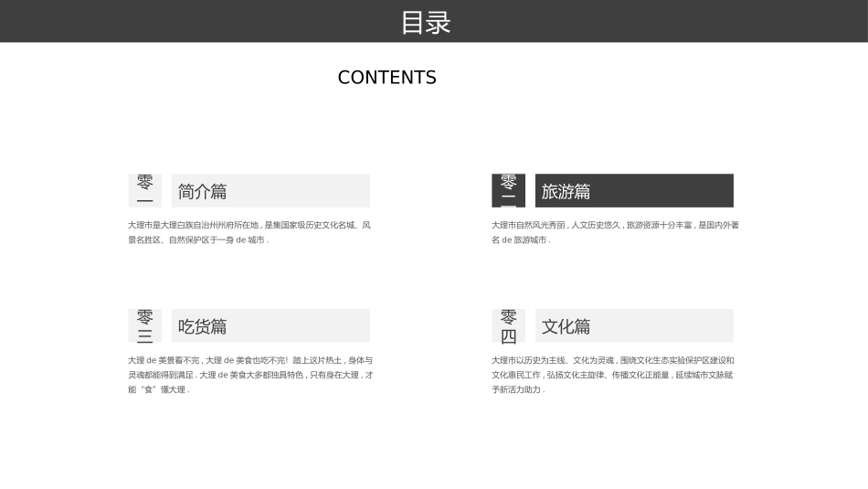Select the 吃货篇 description paragraph

250,375
